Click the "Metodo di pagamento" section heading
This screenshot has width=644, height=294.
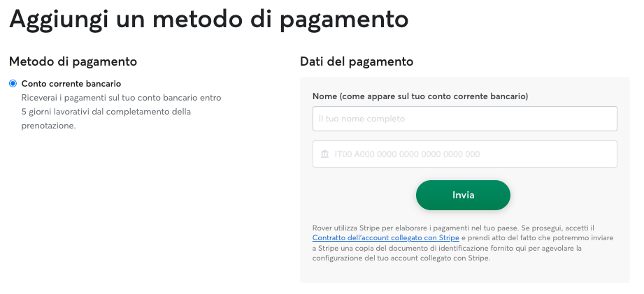click(73, 61)
